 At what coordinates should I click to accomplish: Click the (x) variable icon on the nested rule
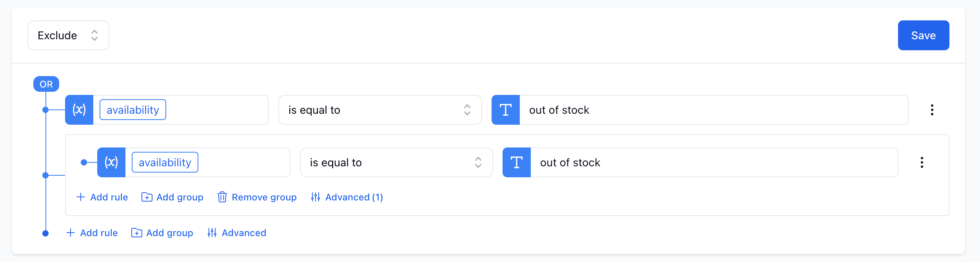click(111, 162)
